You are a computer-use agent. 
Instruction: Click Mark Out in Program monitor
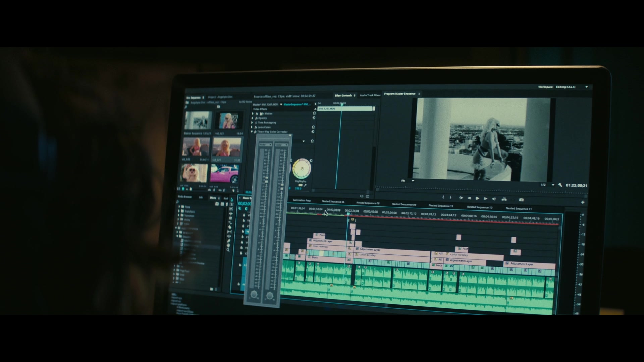pyautogui.click(x=450, y=198)
